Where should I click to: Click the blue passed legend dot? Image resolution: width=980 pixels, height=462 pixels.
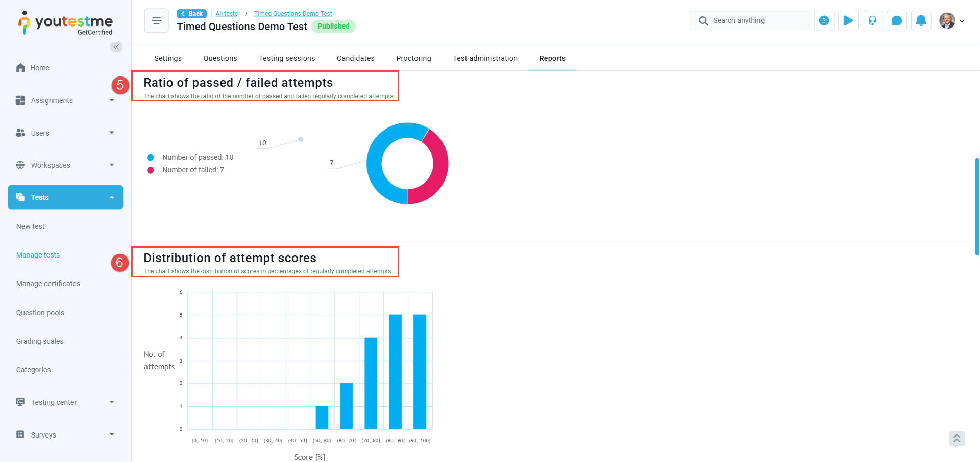[151, 157]
